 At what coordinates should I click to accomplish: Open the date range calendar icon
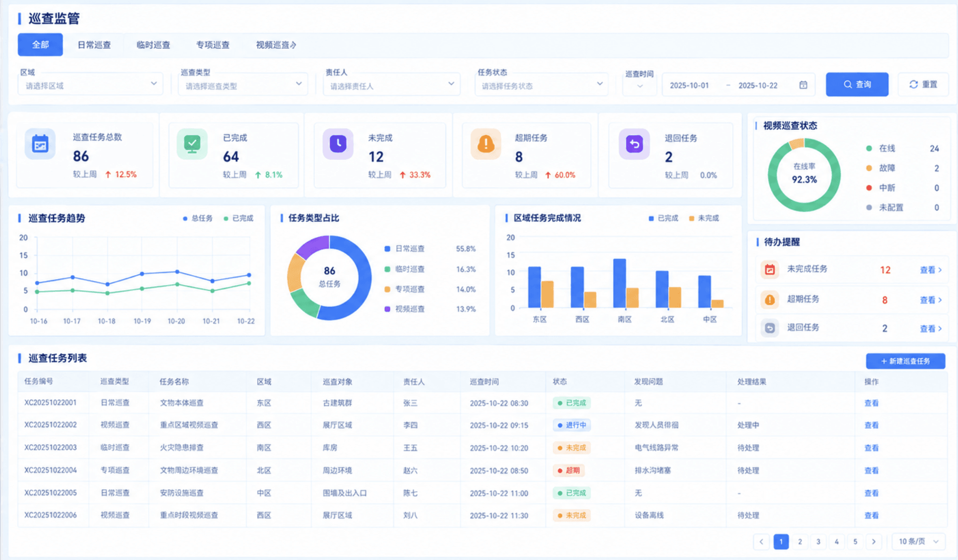[803, 85]
